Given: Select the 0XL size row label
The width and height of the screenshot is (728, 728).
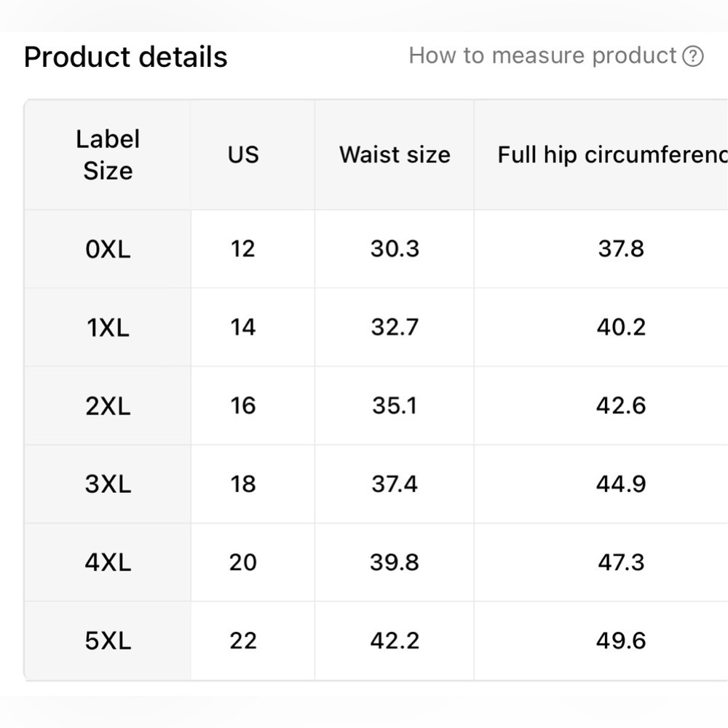Looking at the screenshot, I should pos(108,249).
